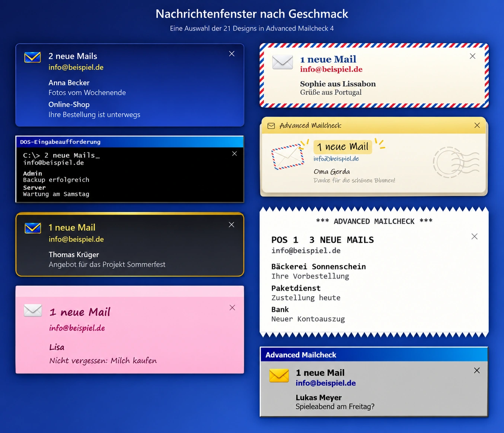Open info@beispiel.de in the Lukas Meyer notification

tap(326, 383)
